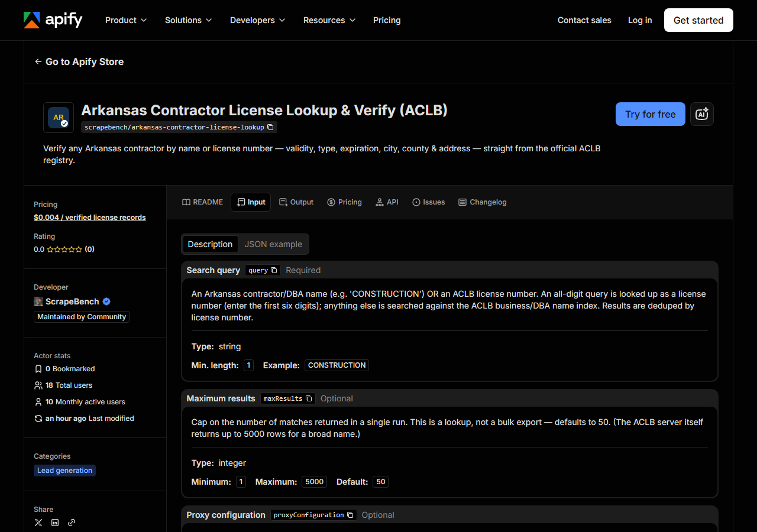Expand the Solutions menu
757x532 pixels.
coord(188,20)
